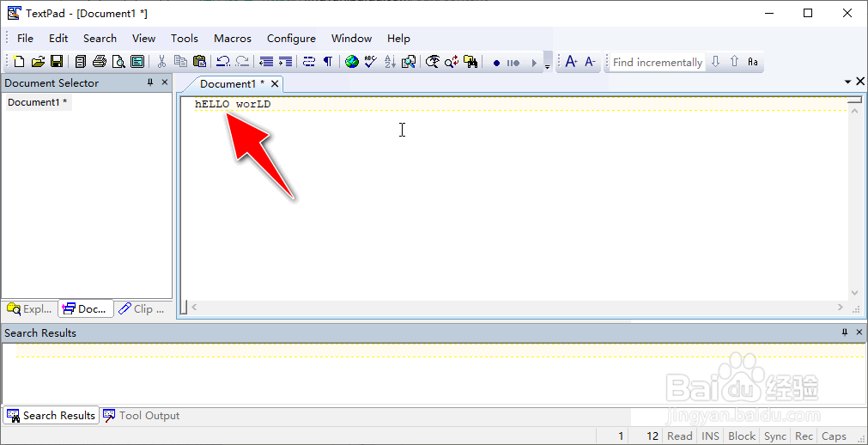Toggle word wrap toolbar icon
Image resolution: width=868 pixels, height=445 pixels.
click(309, 62)
